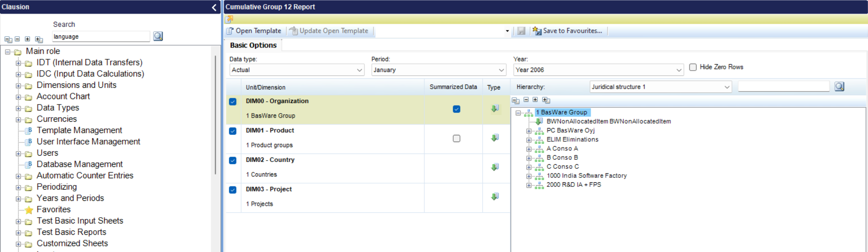The width and height of the screenshot is (868, 252).
Task: Click the Open Template button
Action: pos(254,31)
